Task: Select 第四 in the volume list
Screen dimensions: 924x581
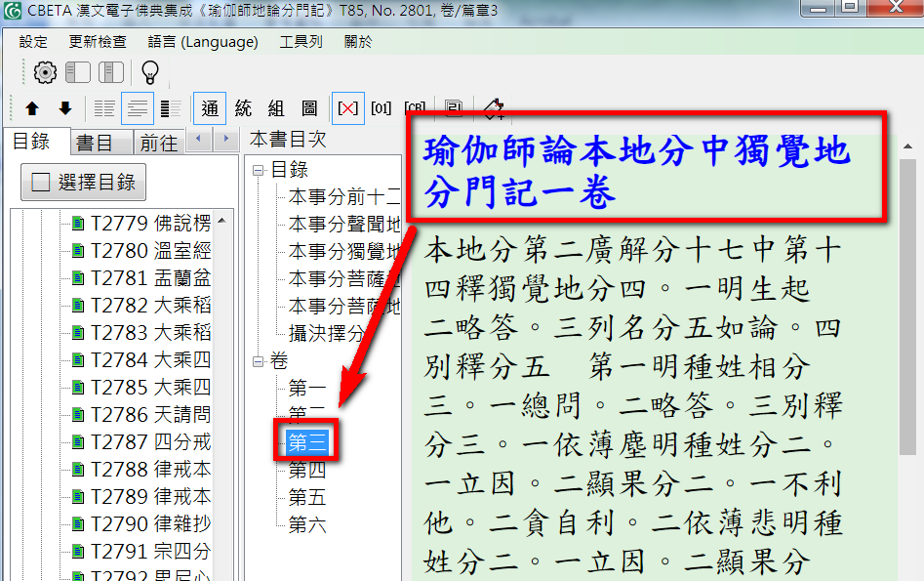Action: tap(307, 471)
